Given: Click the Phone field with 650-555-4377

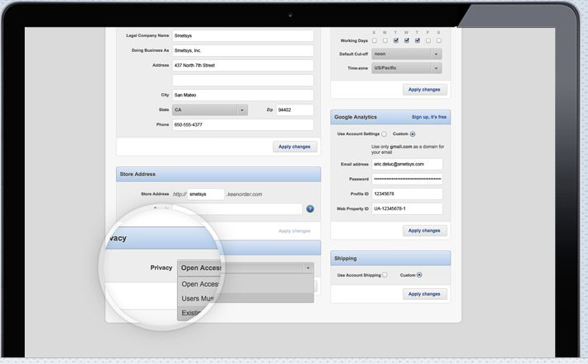Looking at the screenshot, I should click(243, 125).
